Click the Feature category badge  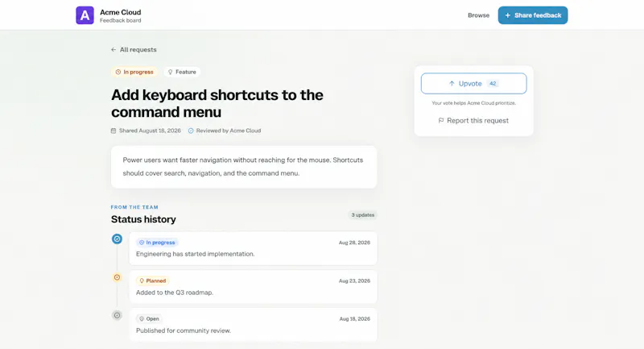click(x=182, y=72)
